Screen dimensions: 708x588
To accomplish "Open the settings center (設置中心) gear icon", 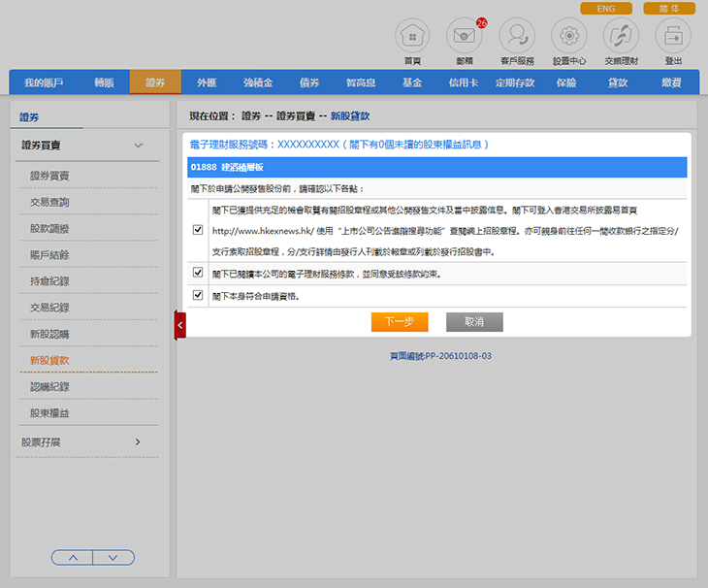I will 568,36.
